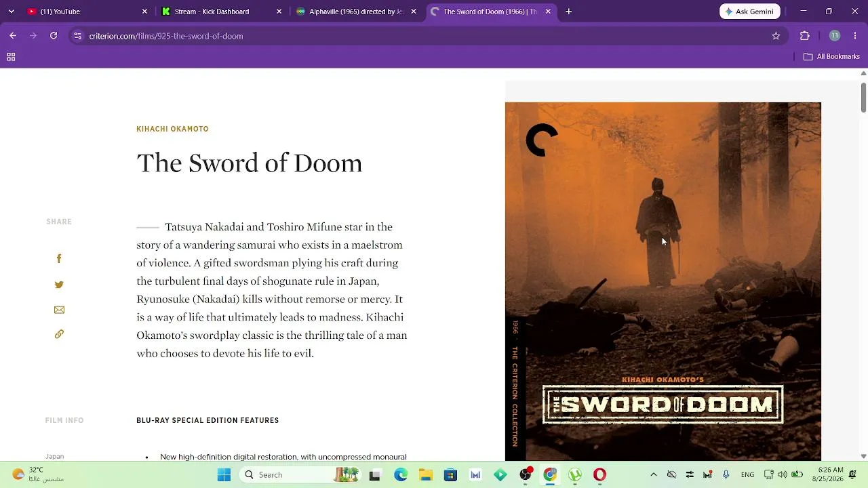Share the film page on Twitter
Image resolution: width=868 pixels, height=488 pixels.
pos(59,285)
